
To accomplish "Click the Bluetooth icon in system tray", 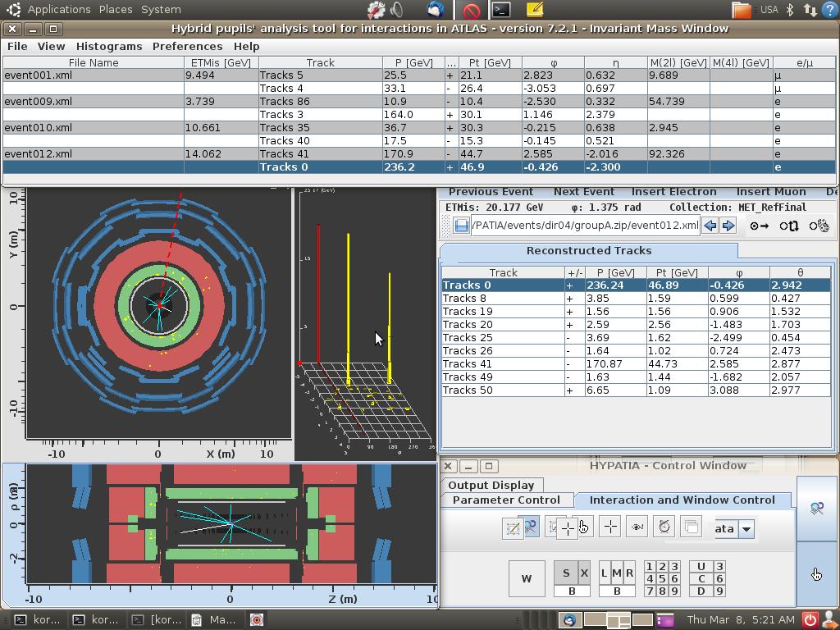I will 790,10.
